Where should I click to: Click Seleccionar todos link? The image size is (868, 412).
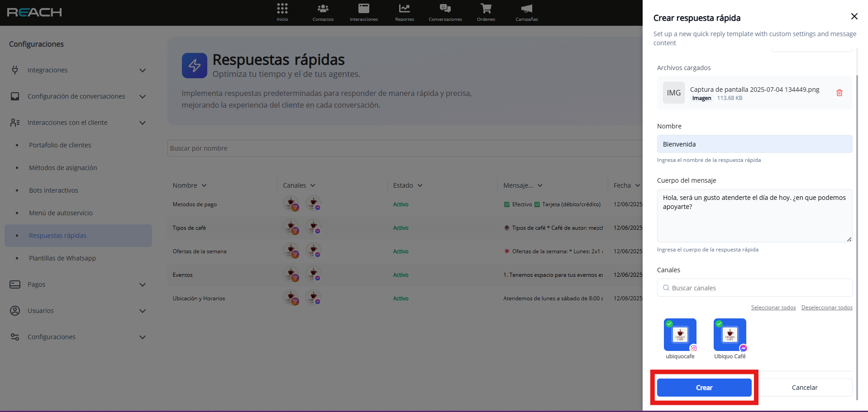pyautogui.click(x=773, y=308)
